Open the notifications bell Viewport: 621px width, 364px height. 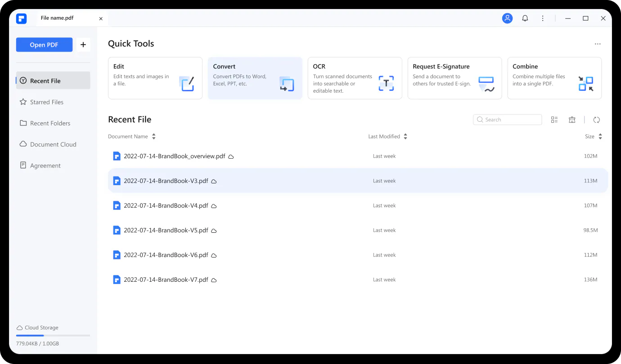[525, 18]
